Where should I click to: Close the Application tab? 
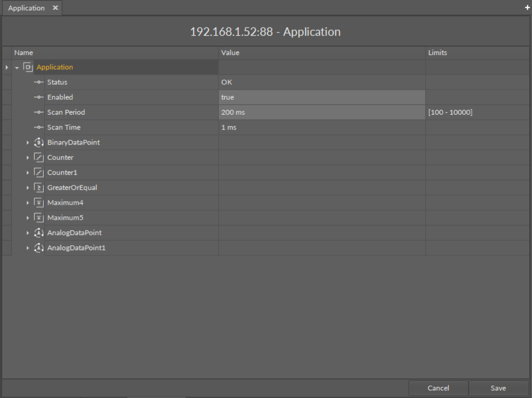point(54,9)
